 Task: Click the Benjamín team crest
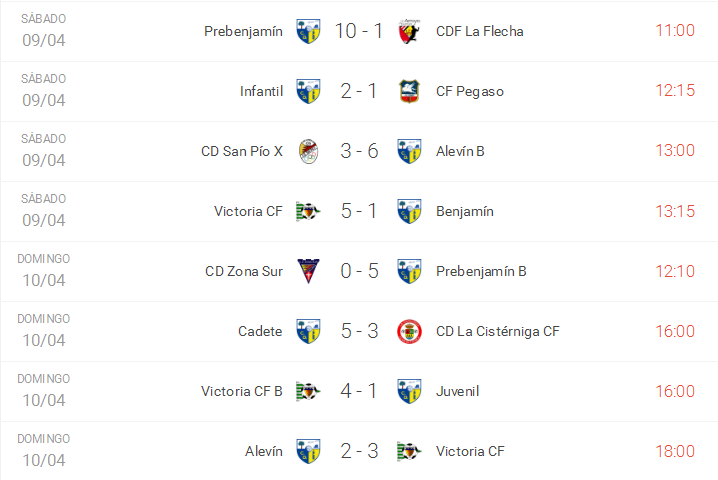408,211
